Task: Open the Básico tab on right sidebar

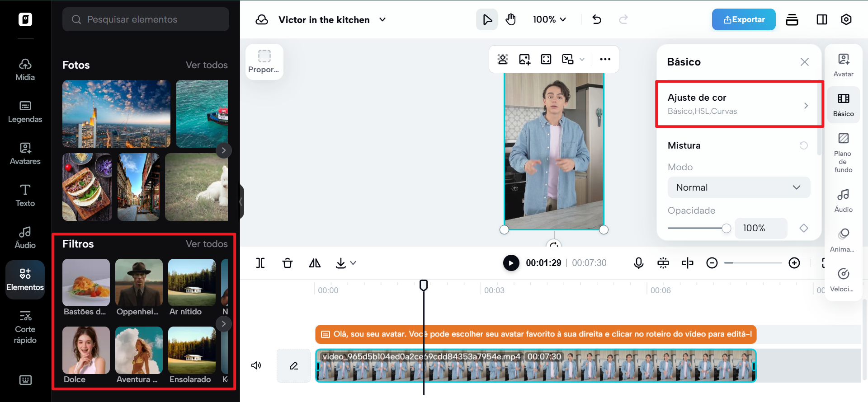Action: coord(844,105)
